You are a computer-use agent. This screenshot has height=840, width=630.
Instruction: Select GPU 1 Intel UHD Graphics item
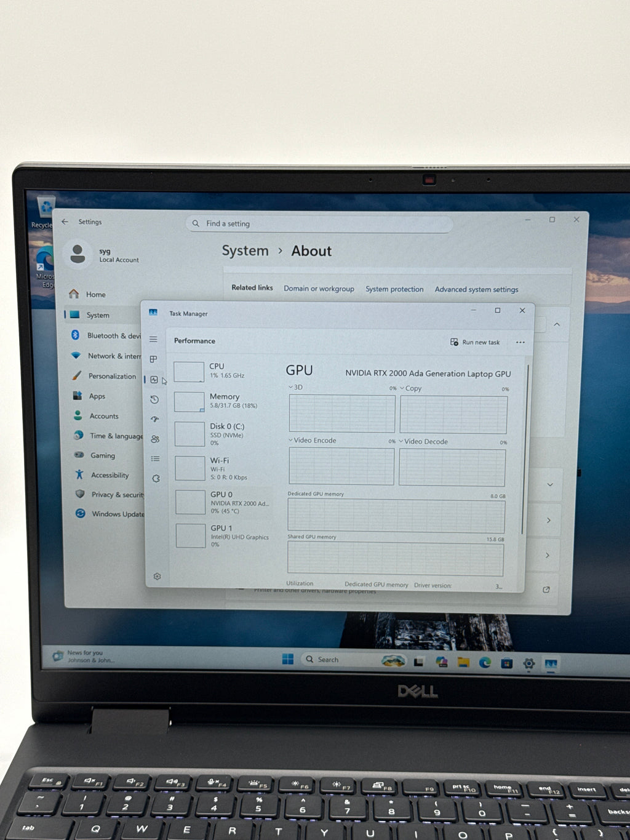pos(225,535)
